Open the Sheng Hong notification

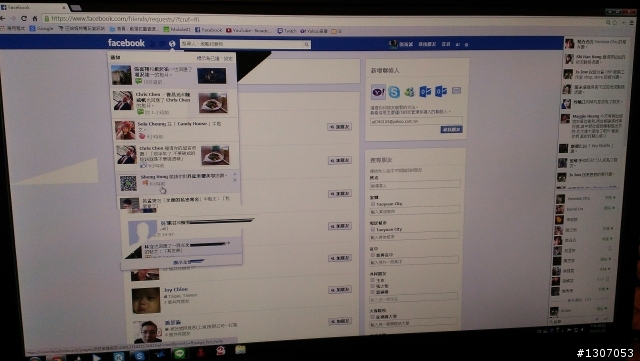(x=178, y=182)
